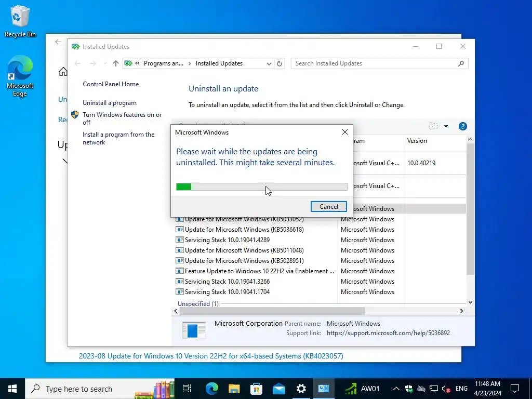Click ENG language indicator
The width and height of the screenshot is (532, 399).
point(461,389)
